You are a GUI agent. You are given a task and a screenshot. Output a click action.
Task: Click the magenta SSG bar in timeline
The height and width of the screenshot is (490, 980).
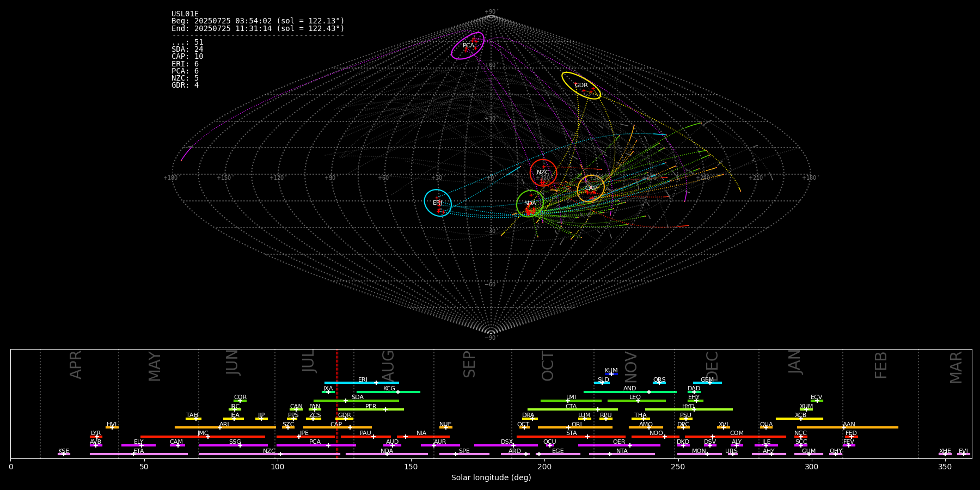coord(234,445)
